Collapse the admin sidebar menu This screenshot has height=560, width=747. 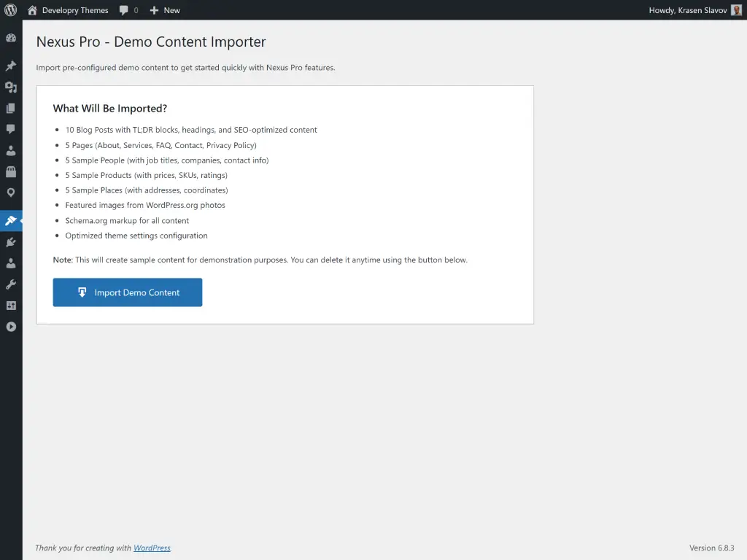pyautogui.click(x=11, y=327)
